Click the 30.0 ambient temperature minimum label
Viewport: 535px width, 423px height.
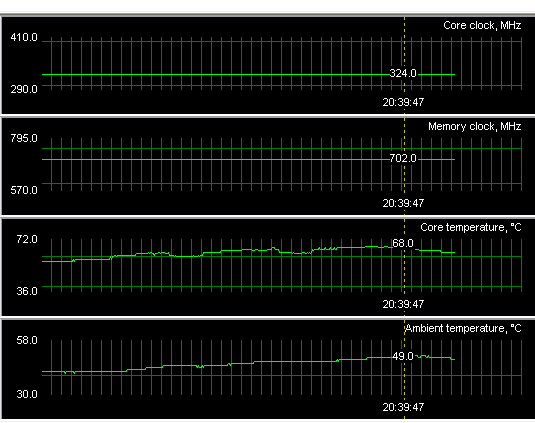(27, 394)
